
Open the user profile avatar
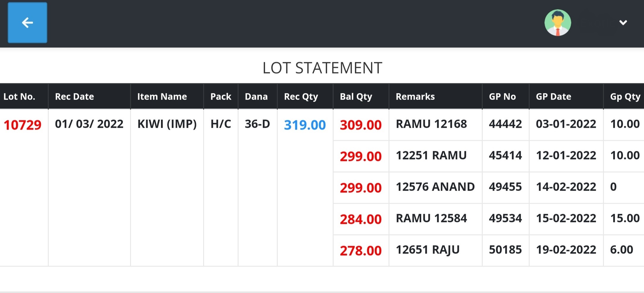pyautogui.click(x=558, y=23)
